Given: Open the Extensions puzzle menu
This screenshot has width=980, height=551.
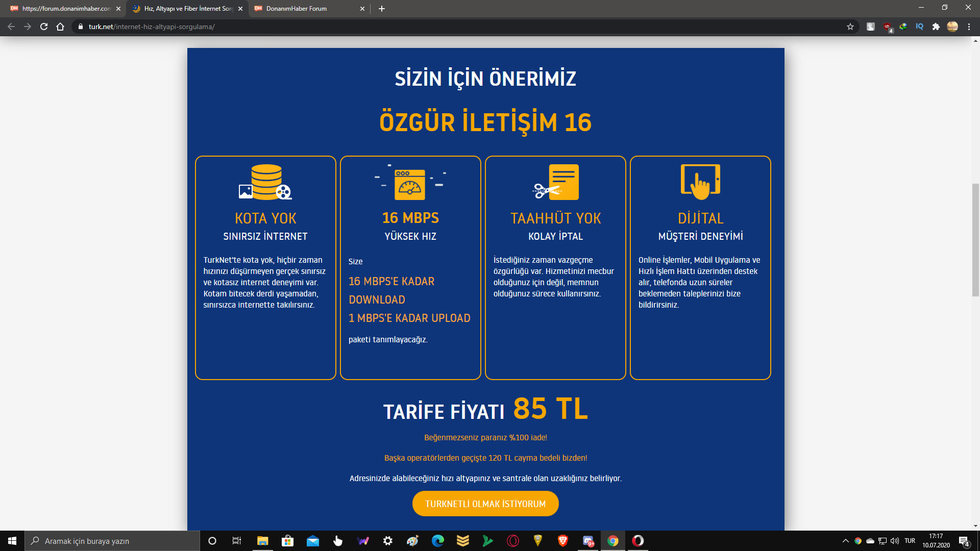Looking at the screenshot, I should coord(936,27).
